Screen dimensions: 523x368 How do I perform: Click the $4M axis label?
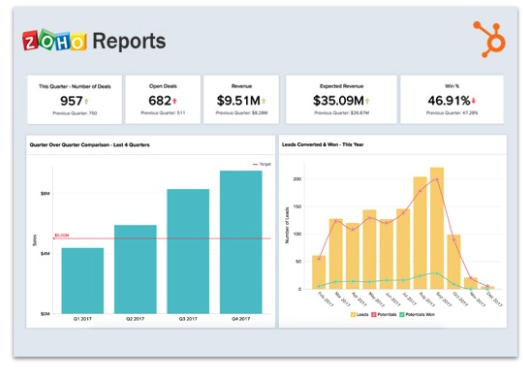[x=45, y=254]
